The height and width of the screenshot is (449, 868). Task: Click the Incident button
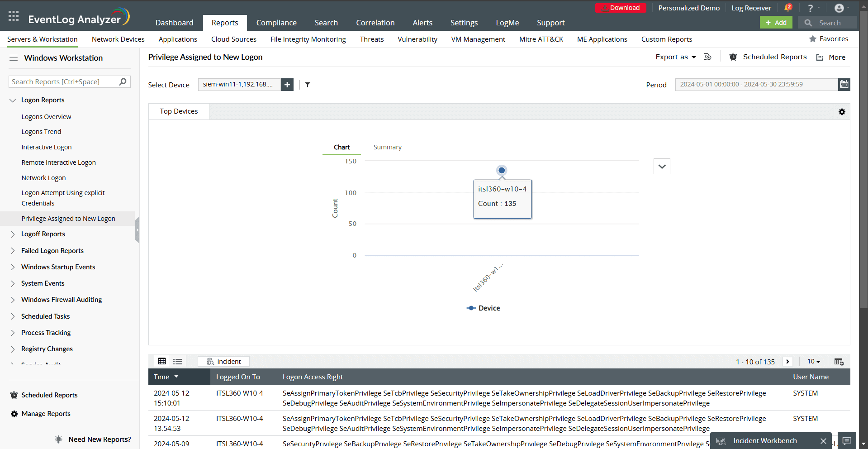(223, 362)
